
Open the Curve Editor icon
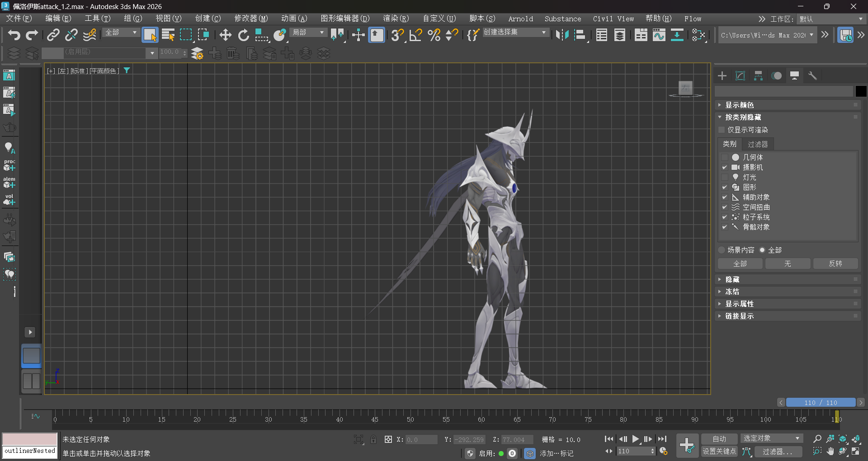[x=659, y=35]
